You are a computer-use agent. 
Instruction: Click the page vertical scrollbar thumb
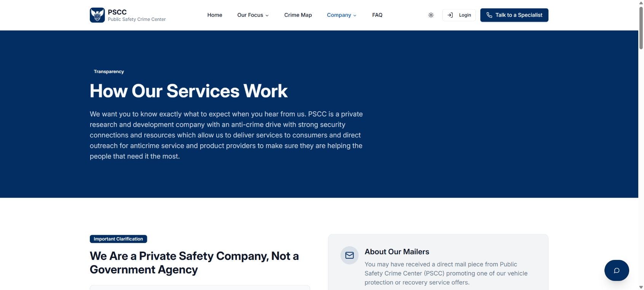(641, 27)
